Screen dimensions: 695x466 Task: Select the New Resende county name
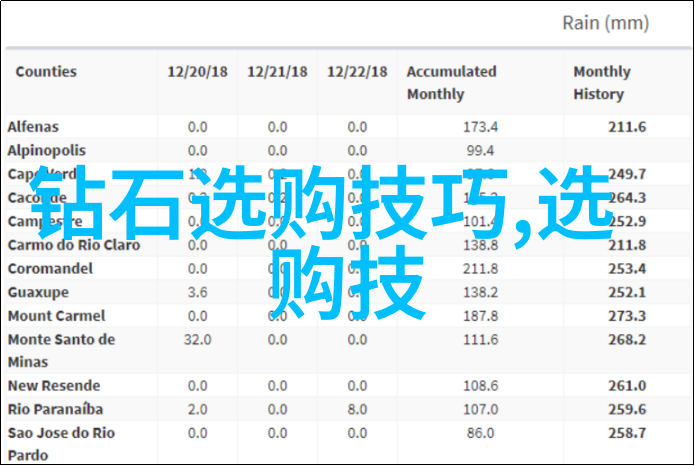click(x=54, y=386)
